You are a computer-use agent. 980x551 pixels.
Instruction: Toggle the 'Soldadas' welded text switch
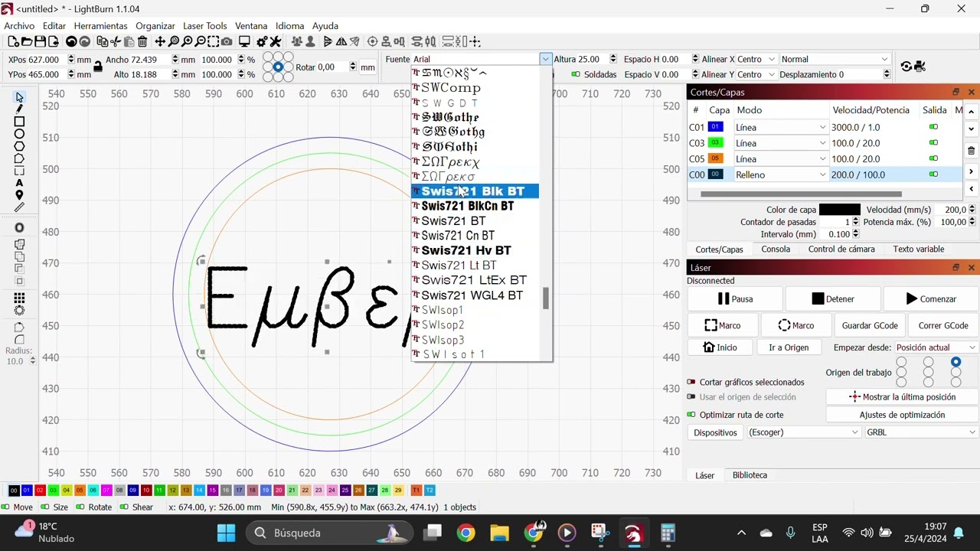576,74
